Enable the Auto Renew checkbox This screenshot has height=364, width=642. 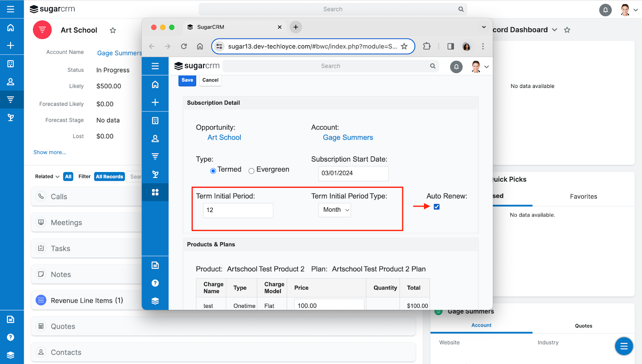point(436,207)
